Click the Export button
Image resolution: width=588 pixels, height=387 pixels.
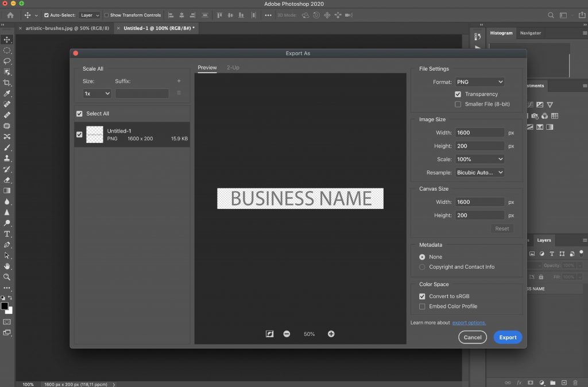tap(507, 338)
